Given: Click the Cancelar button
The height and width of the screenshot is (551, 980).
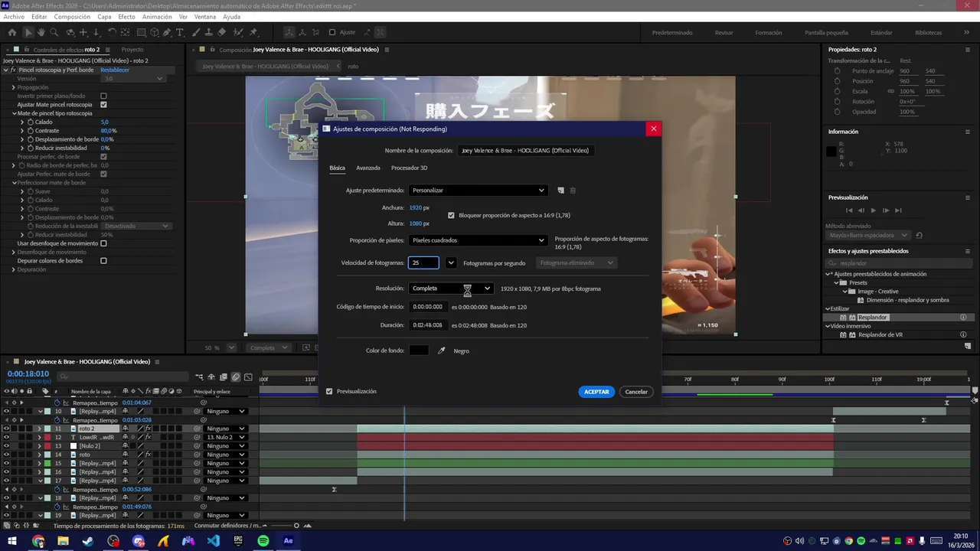Looking at the screenshot, I should click(636, 391).
